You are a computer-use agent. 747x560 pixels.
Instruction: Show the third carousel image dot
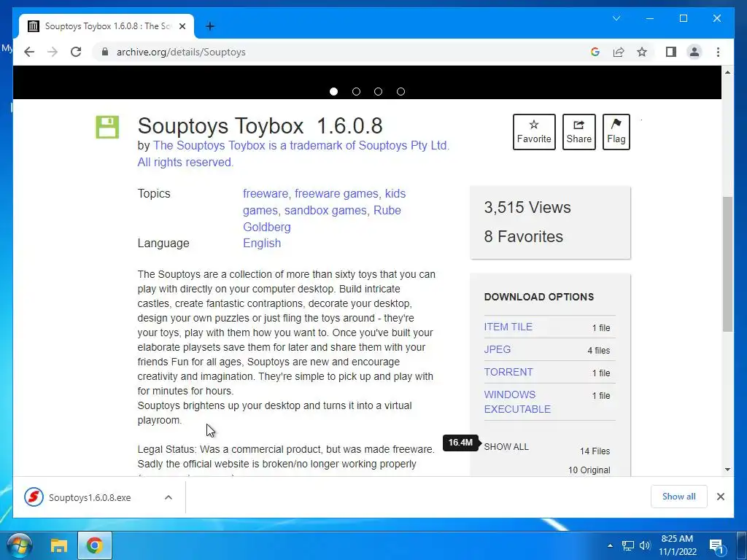tap(379, 91)
